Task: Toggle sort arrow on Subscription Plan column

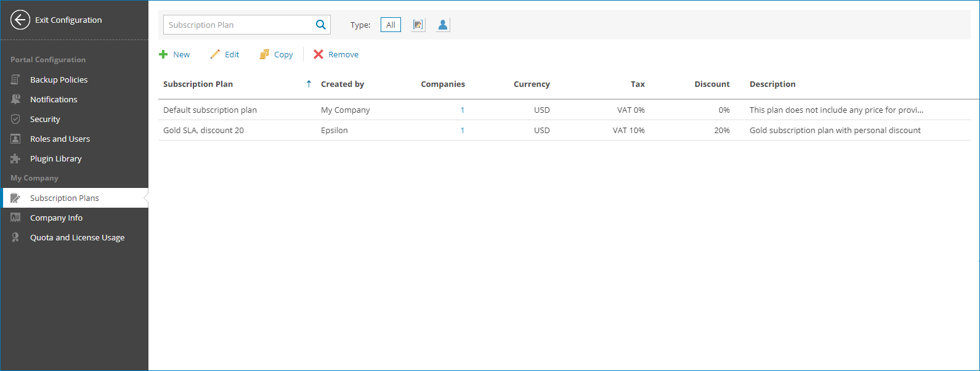Action: 309,84
